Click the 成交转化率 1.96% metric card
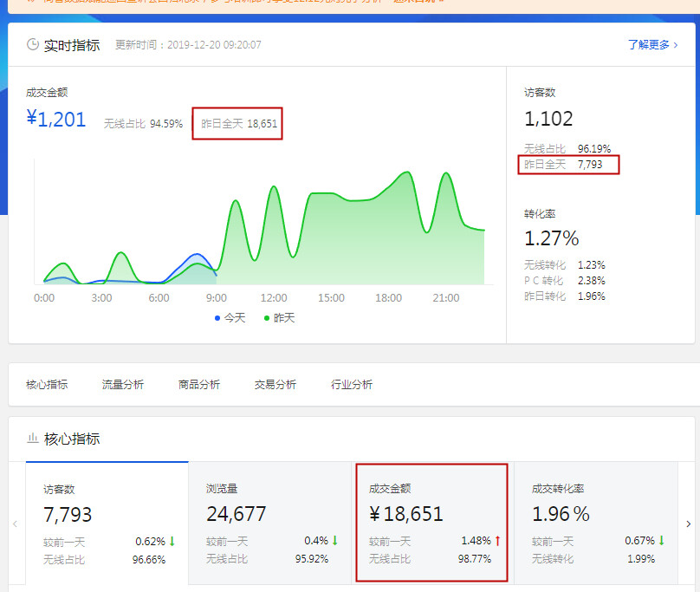Screen dimensions: 700x592 pos(594,523)
